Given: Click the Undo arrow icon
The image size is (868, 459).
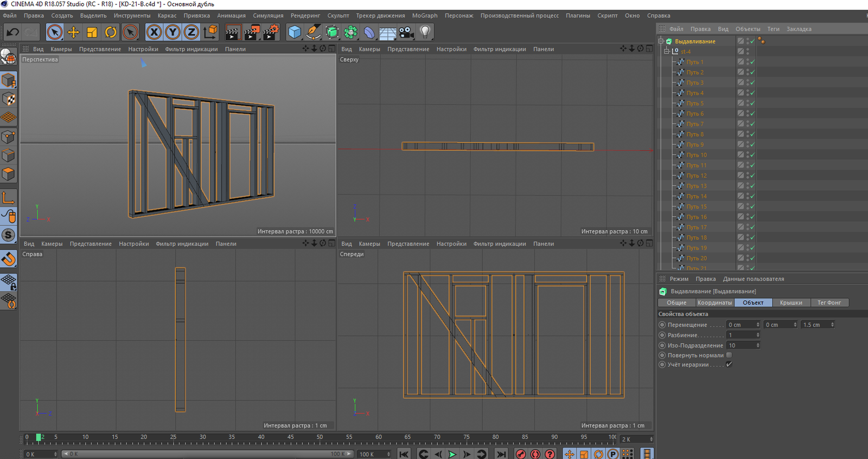Looking at the screenshot, I should pos(12,33).
